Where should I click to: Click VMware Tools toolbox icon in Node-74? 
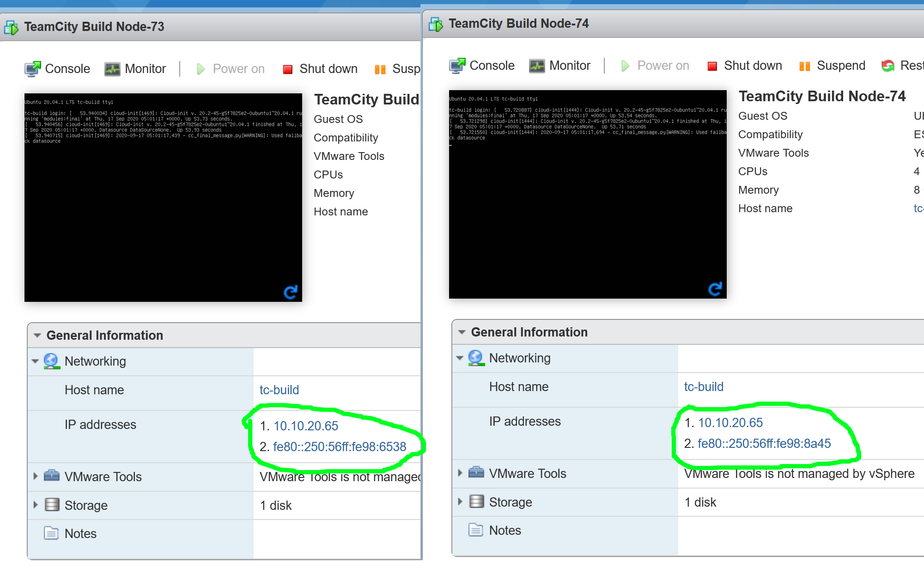tap(476, 472)
